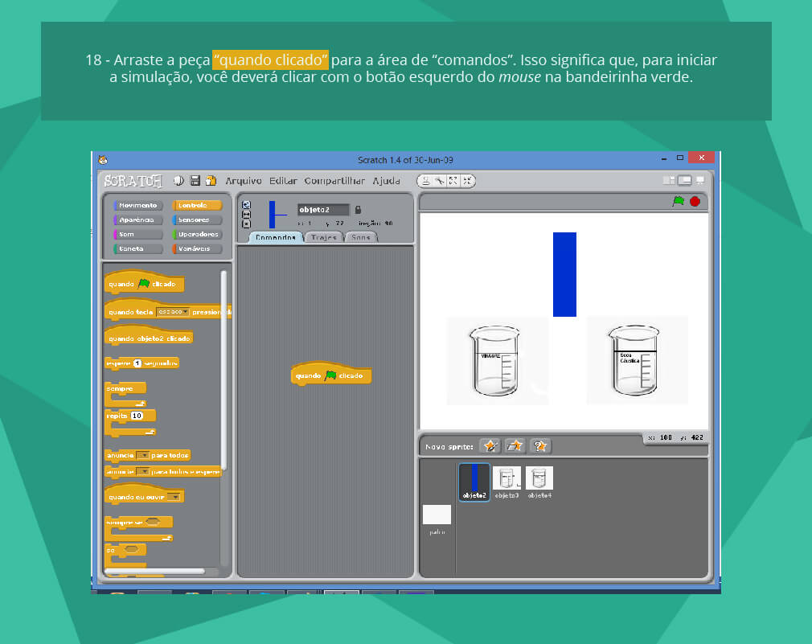Viewport: 812px width, 644px height.
Task: Enter presentation mode
Action: [700, 180]
